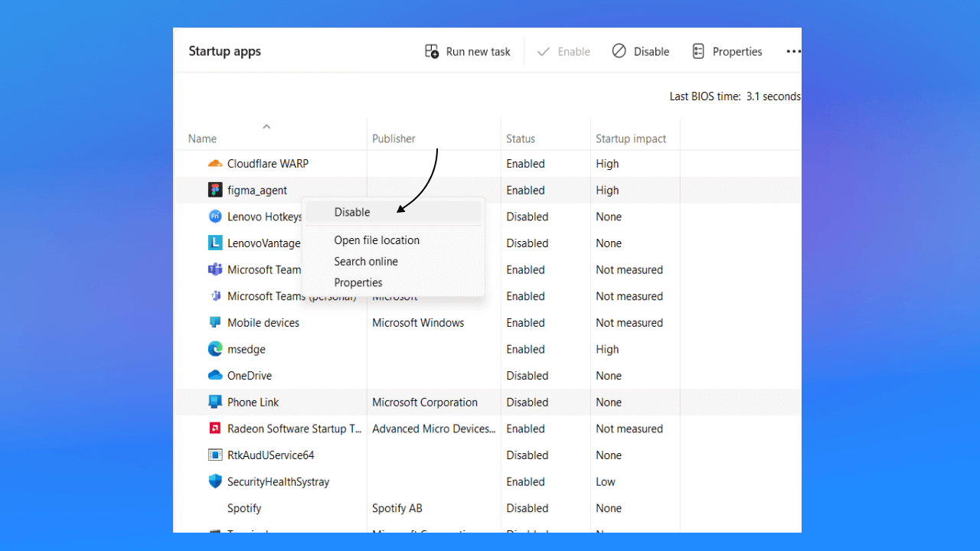The width and height of the screenshot is (980, 551).
Task: Select the SecurityHealthSystray row name
Action: 278,481
